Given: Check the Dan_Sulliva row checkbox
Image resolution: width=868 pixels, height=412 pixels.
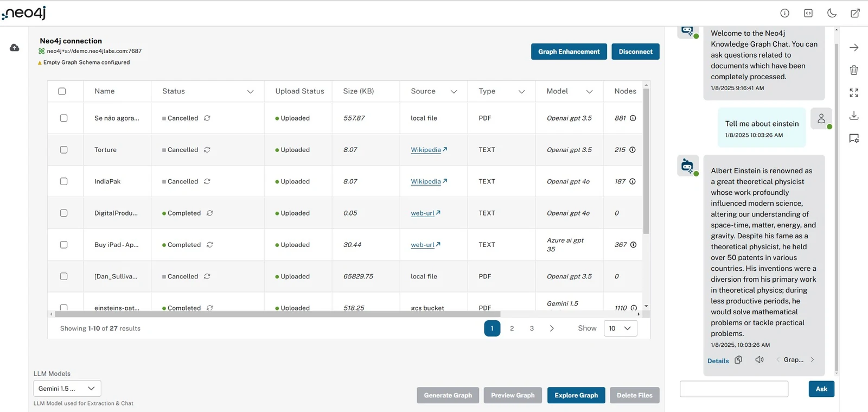Looking at the screenshot, I should tap(63, 276).
